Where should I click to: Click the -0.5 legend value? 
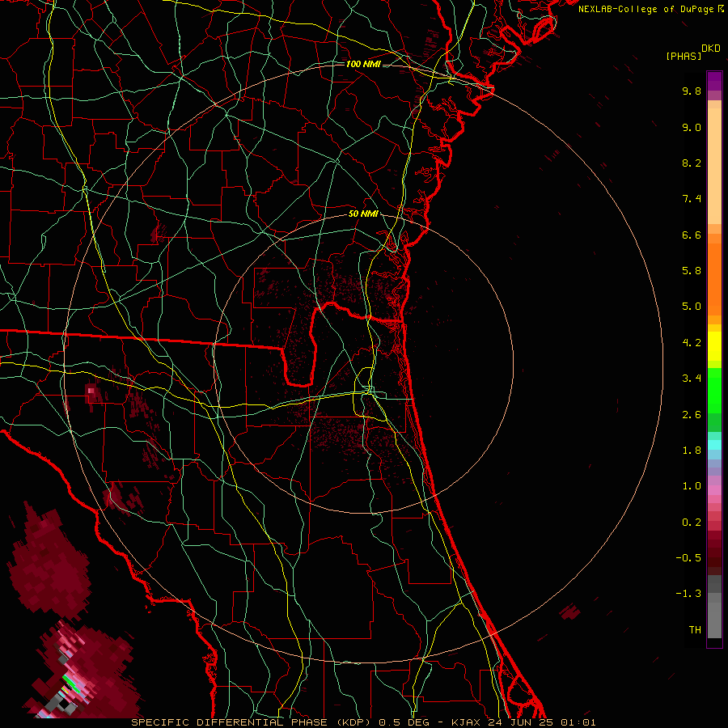pyautogui.click(x=688, y=558)
